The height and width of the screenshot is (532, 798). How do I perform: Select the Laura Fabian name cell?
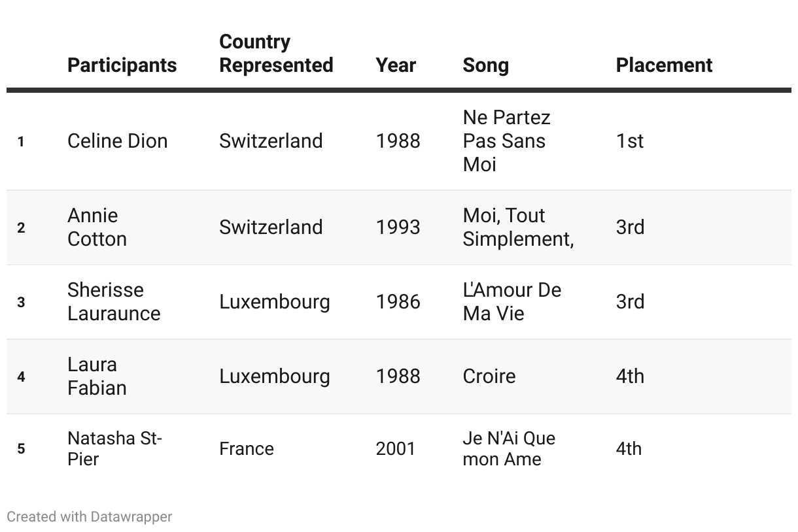coord(97,376)
